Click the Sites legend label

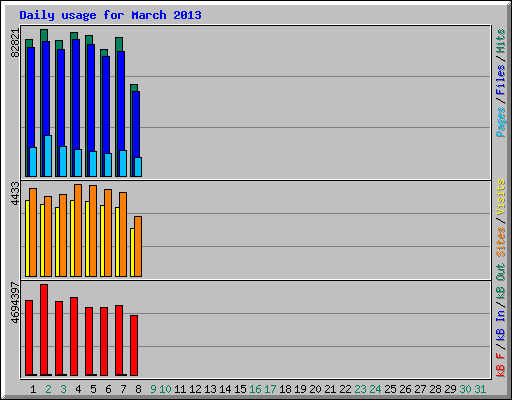tap(500, 242)
